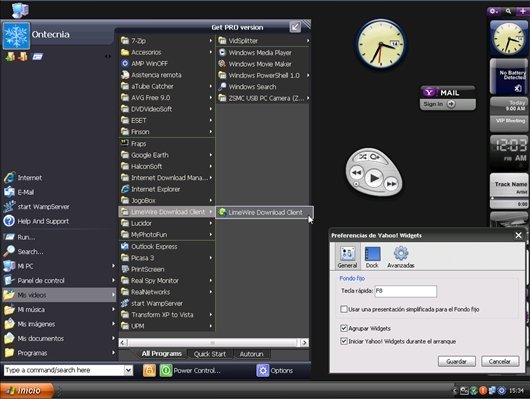Click the Tecla rápida hotkey field
Screen dimensions: 530x399
[x=406, y=291]
